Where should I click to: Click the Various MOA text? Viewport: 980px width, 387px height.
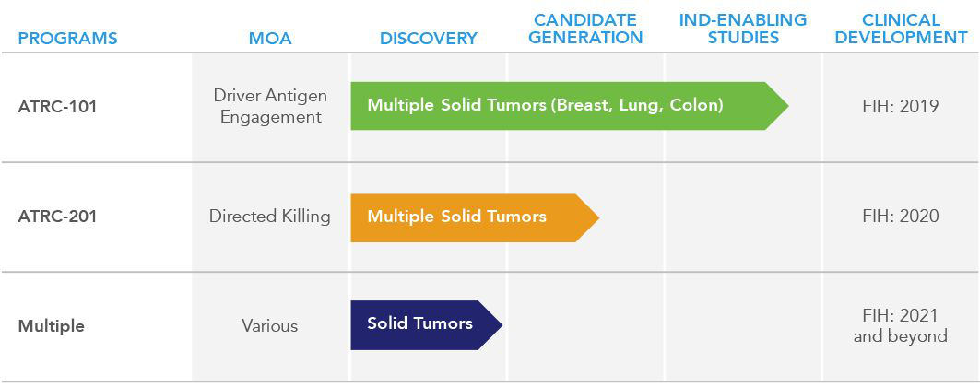coord(270,326)
